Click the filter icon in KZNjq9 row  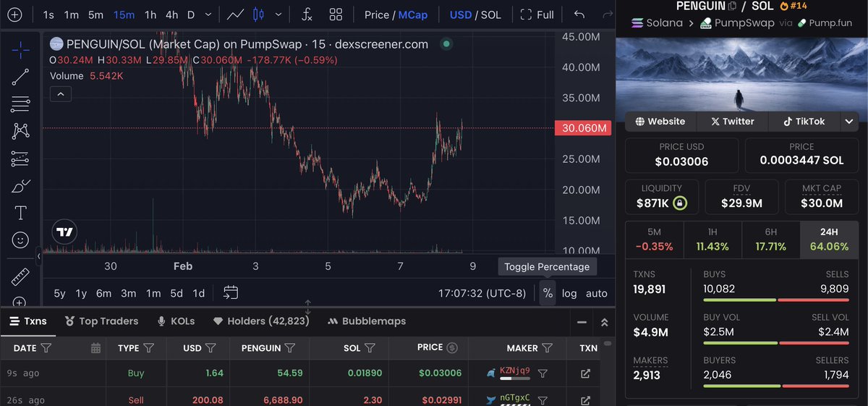point(542,373)
